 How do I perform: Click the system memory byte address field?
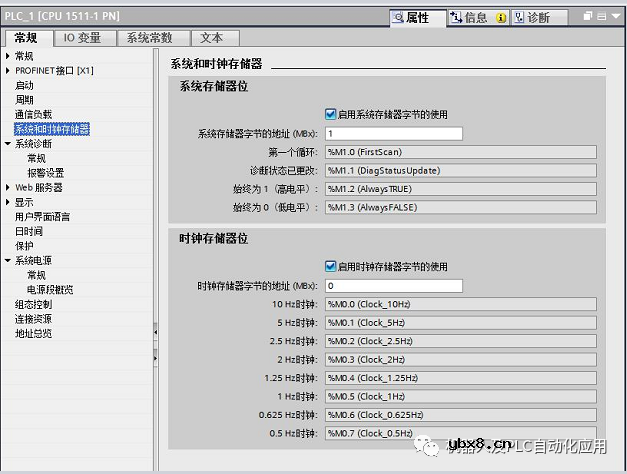(x=393, y=133)
